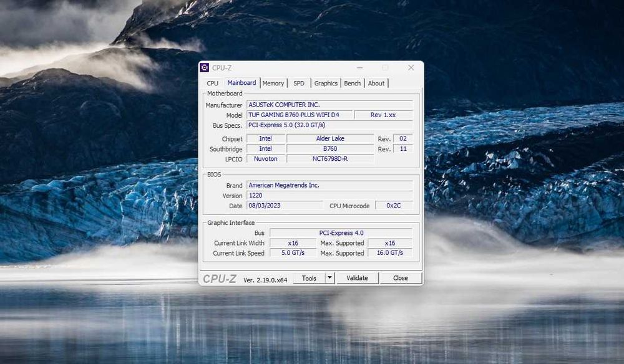The width and height of the screenshot is (624, 364).
Task: Close the CPU-Z window with X
Action: point(411,67)
